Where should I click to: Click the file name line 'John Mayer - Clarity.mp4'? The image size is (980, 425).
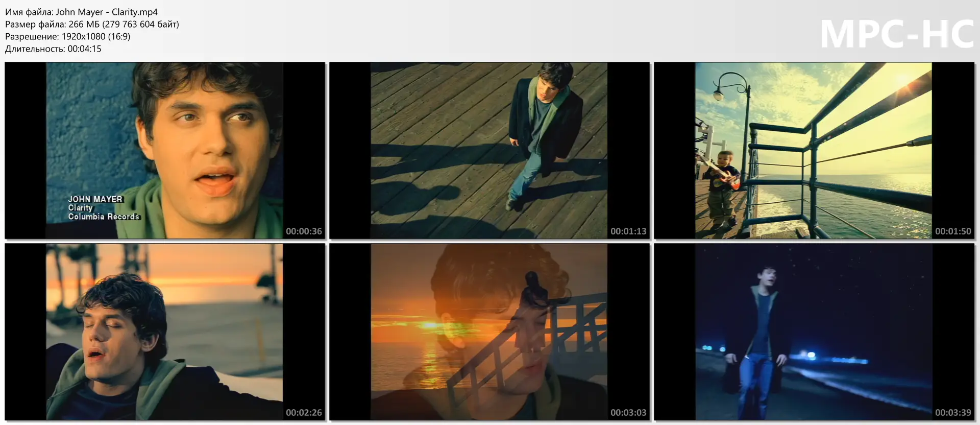tap(82, 12)
